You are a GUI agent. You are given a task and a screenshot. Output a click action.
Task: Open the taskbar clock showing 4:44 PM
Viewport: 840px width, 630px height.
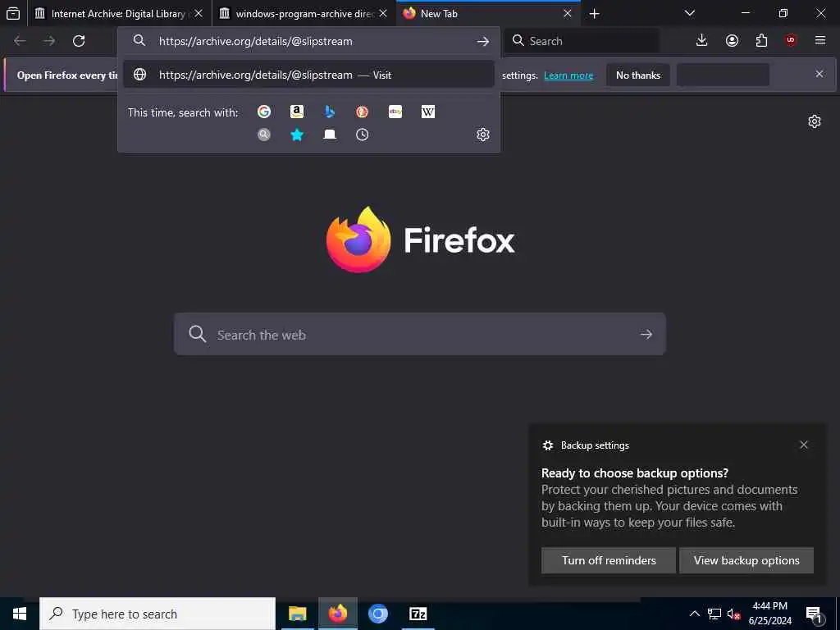769,614
